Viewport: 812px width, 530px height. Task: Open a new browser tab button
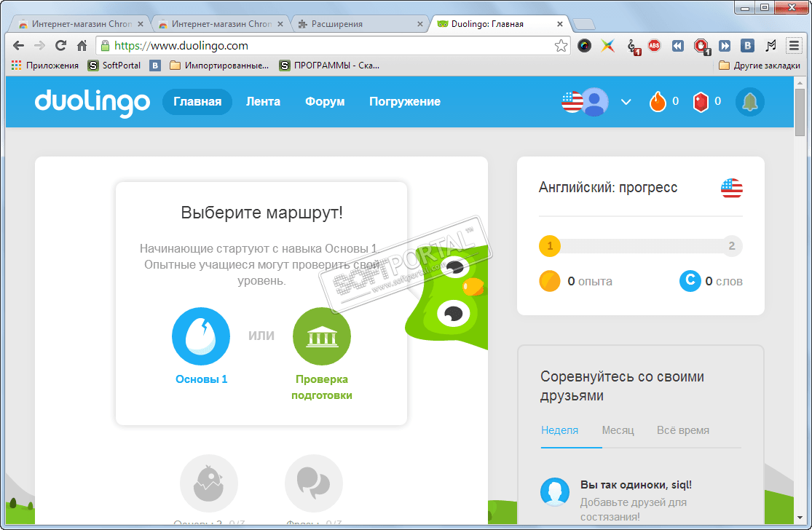pos(584,24)
